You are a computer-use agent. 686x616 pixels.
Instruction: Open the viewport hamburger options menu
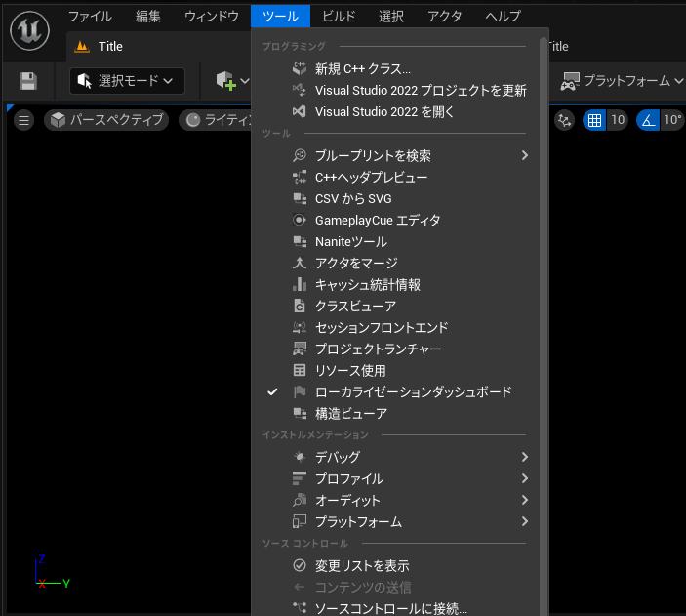[x=23, y=120]
